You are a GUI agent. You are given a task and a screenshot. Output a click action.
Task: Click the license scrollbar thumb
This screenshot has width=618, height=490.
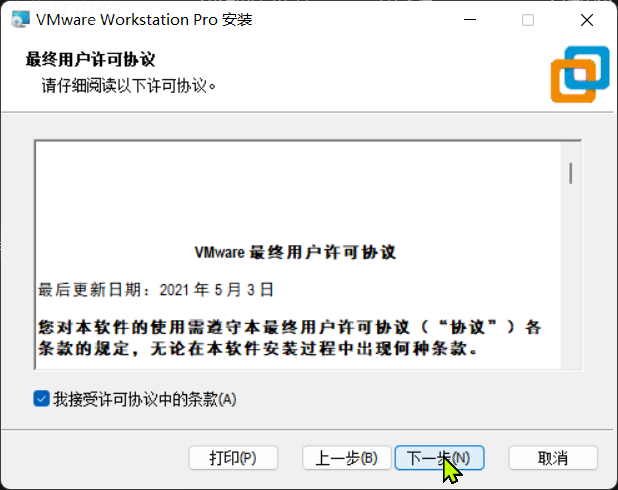point(571,173)
